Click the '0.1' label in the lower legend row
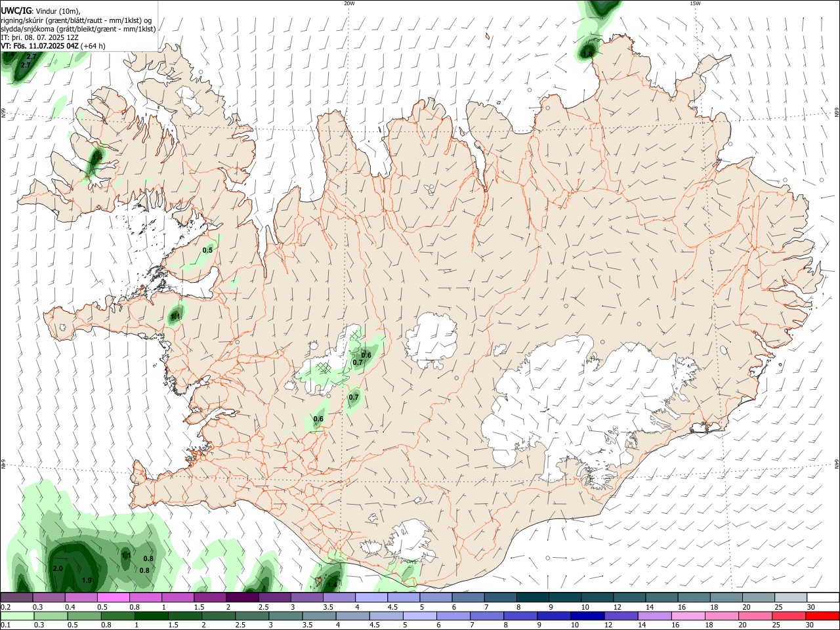 click(5, 625)
